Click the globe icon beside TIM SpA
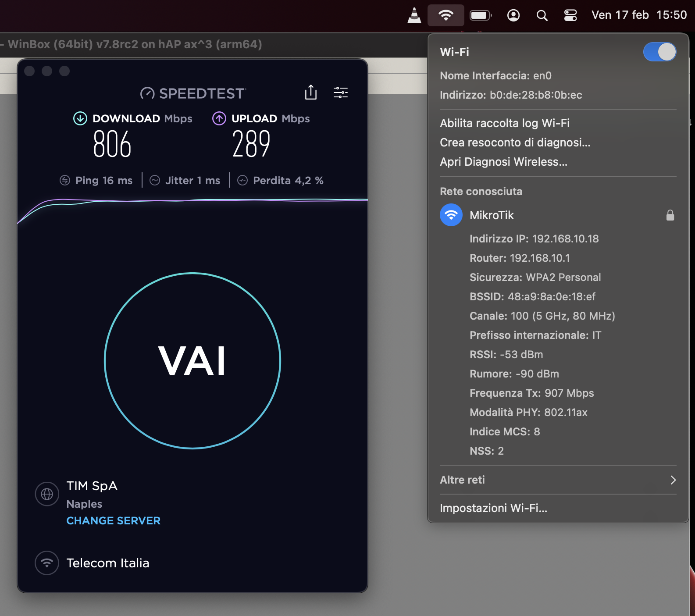Screen dimensions: 695x616 pos(47,494)
